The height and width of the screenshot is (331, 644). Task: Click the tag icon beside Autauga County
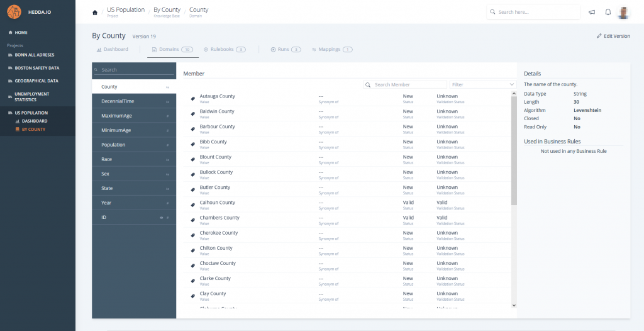coord(193,99)
